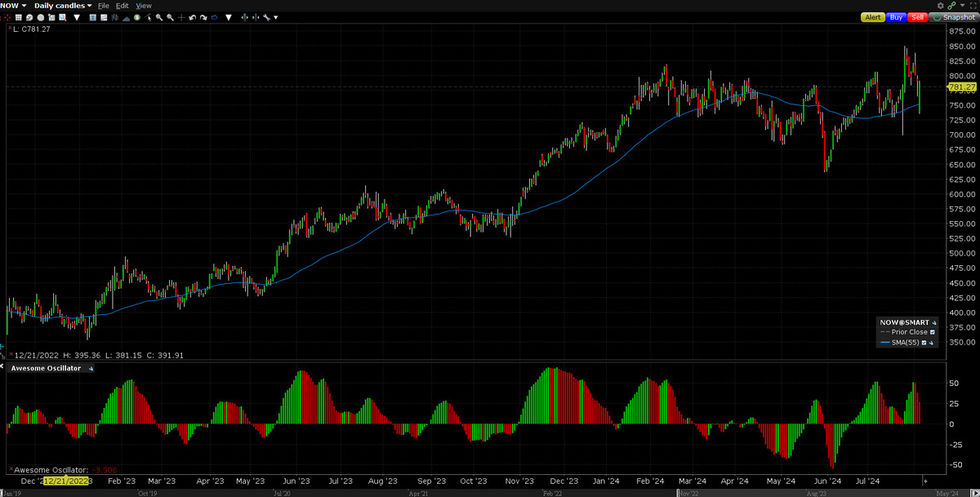This screenshot has width=980, height=497.
Task: Open chart settings gear icon
Action: pyautogui.click(x=940, y=6)
